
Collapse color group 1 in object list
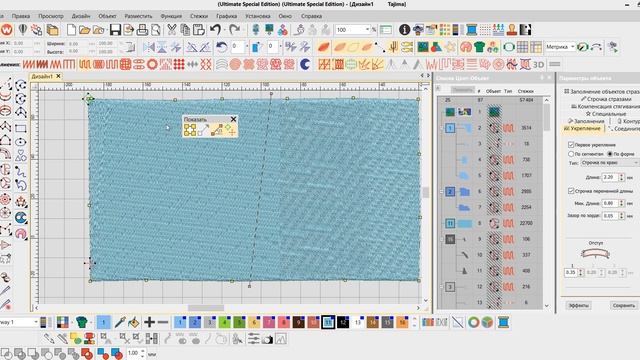(x=441, y=128)
